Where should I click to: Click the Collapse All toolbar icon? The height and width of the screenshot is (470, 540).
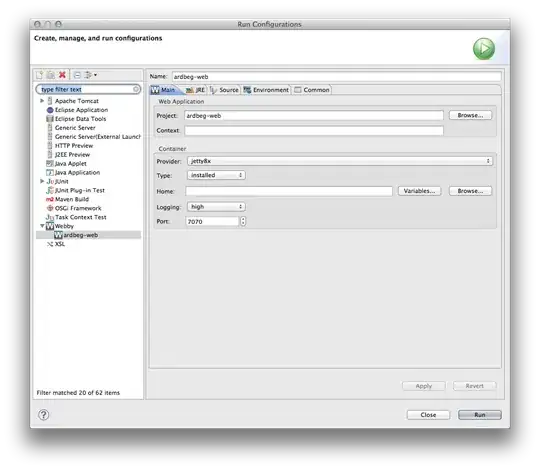[77, 75]
